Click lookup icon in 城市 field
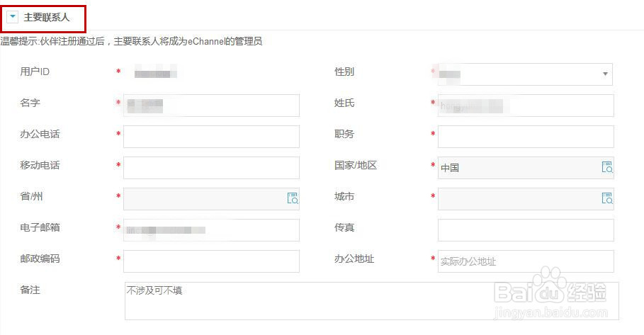644x335 pixels. tap(607, 198)
